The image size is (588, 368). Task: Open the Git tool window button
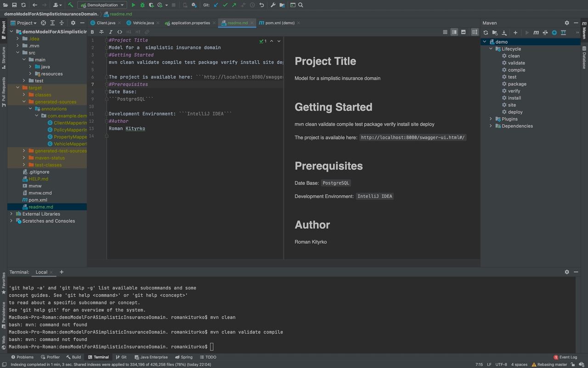point(121,357)
